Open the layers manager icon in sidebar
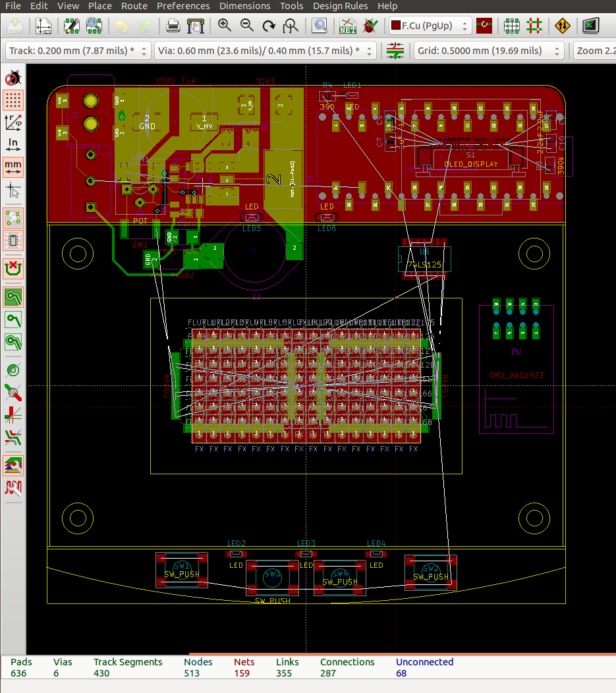The width and height of the screenshot is (616, 693). click(x=13, y=465)
